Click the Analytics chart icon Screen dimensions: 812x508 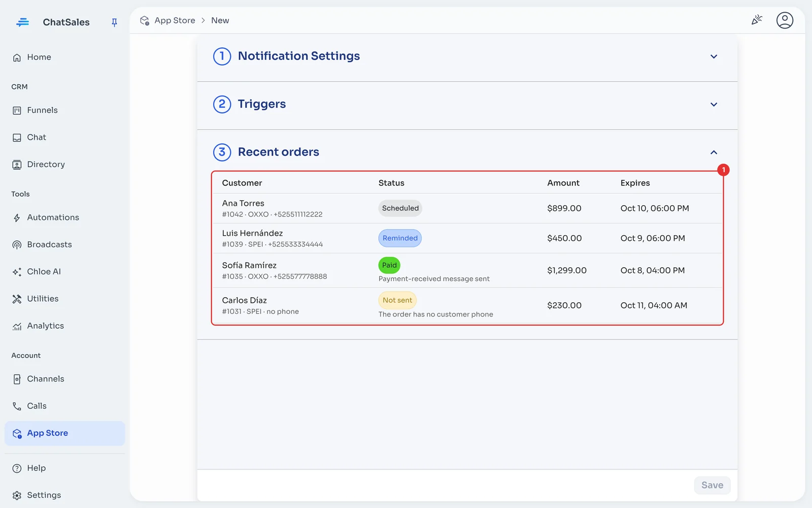[x=17, y=326]
